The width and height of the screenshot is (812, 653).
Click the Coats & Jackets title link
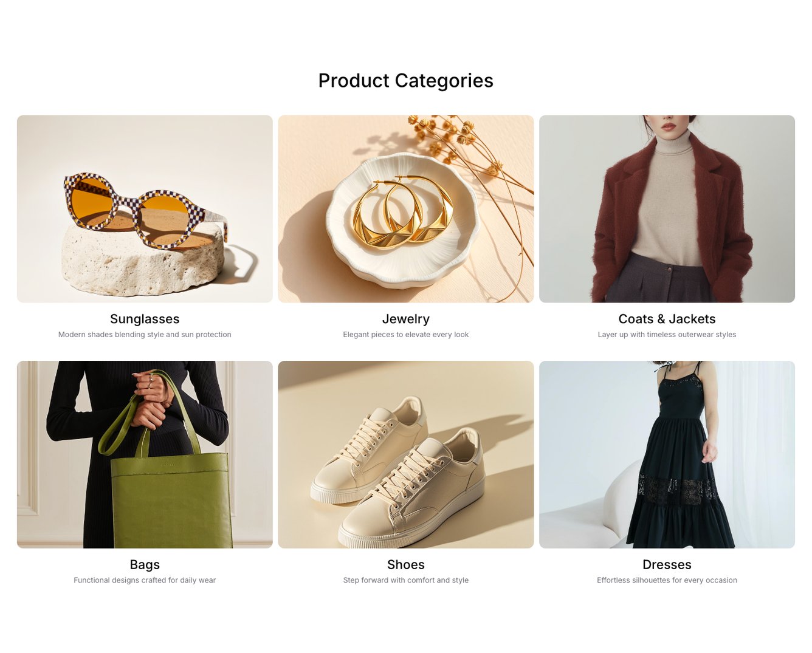tap(667, 319)
